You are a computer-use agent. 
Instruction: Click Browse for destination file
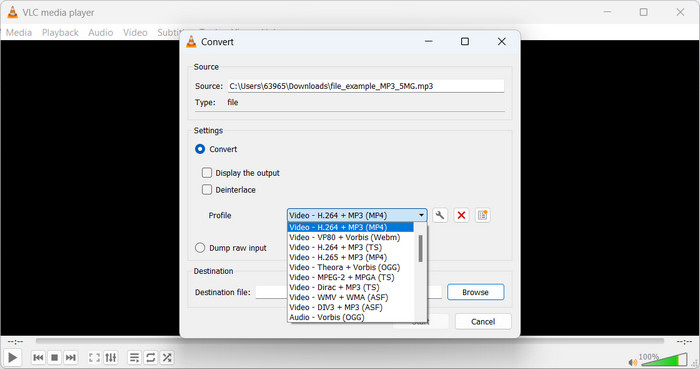[x=475, y=292]
